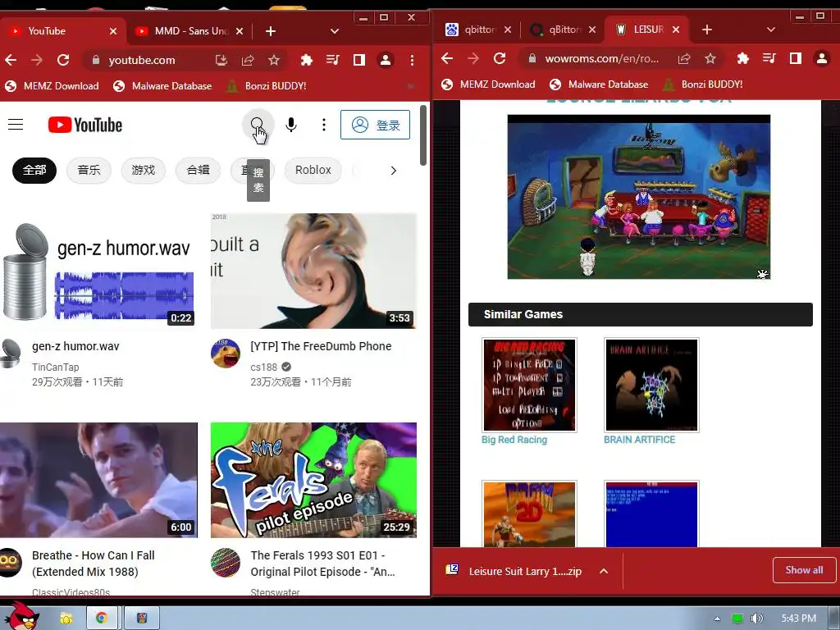The image size is (840, 630).
Task: Select the 合辑 filter chip
Action: point(198,171)
